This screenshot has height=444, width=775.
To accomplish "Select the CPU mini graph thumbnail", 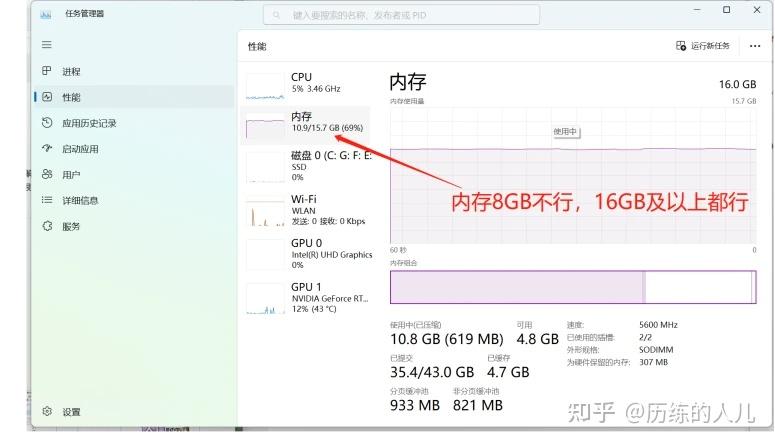I will tap(265, 87).
